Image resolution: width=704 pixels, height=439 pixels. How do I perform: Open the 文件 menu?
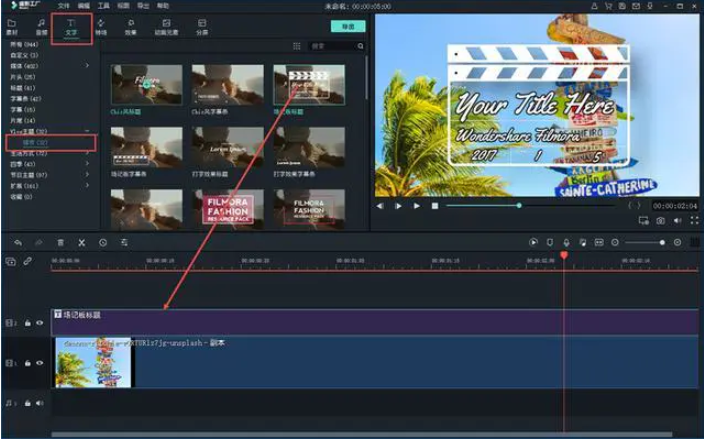click(x=64, y=6)
